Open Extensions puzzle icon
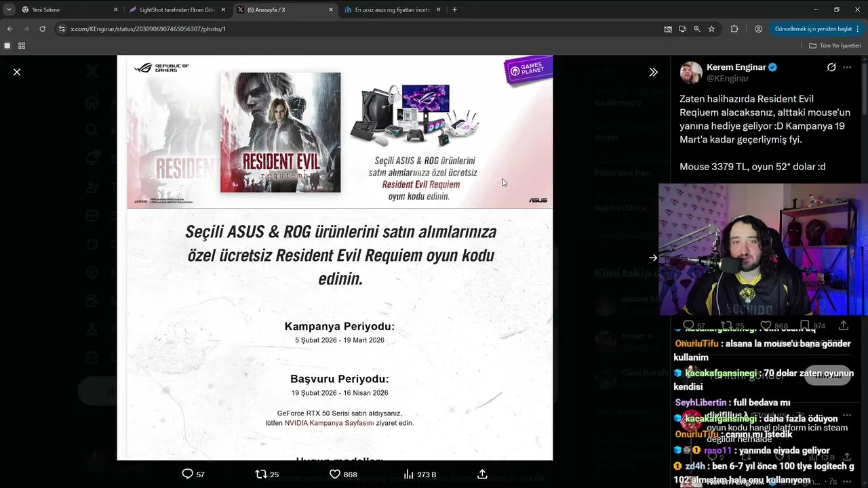This screenshot has width=868, height=488. tap(734, 29)
